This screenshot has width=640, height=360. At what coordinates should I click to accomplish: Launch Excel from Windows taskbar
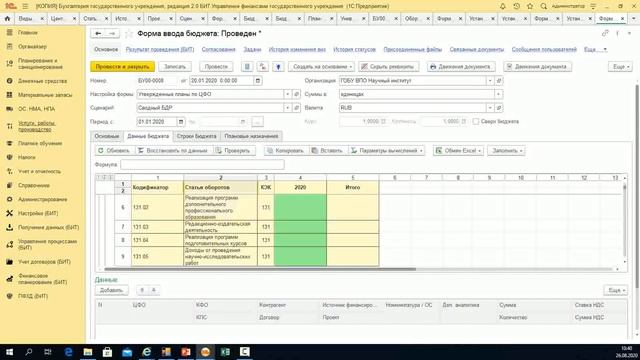coord(225,352)
